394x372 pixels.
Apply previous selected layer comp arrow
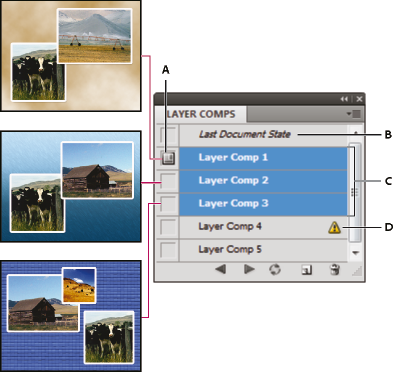(221, 269)
